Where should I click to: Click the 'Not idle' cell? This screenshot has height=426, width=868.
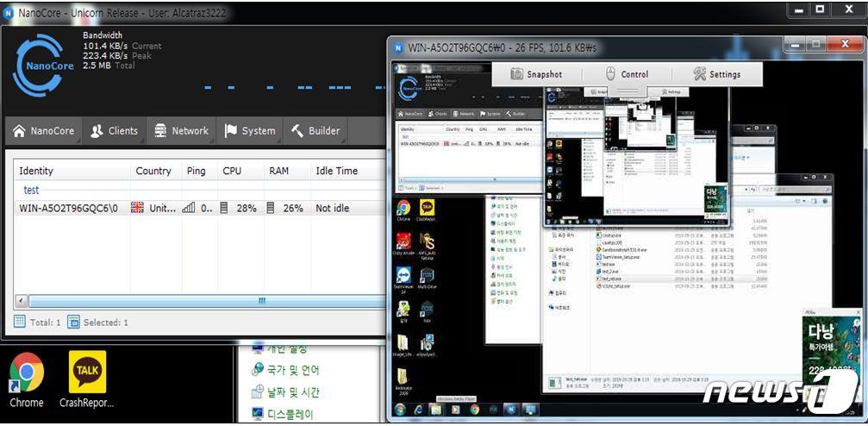(x=332, y=209)
